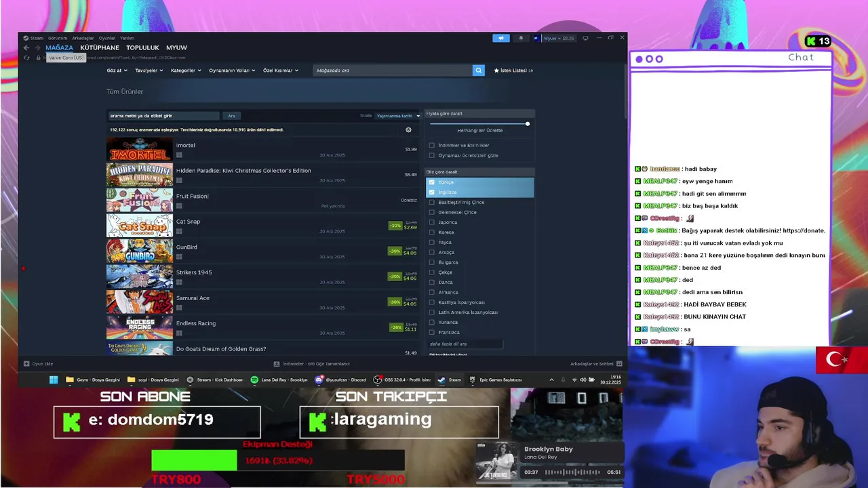868x488 pixels.
Task: Open the MYUW profile tab
Action: tap(176, 47)
